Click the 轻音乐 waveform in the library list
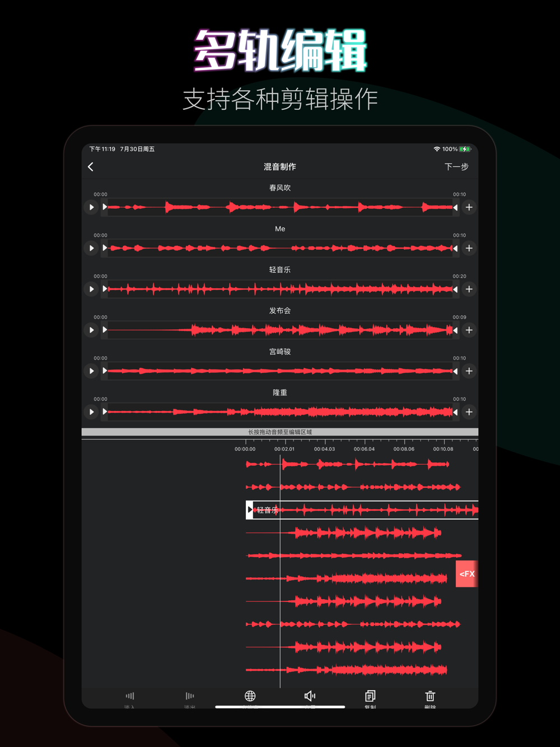The height and width of the screenshot is (747, 560). 280,289
